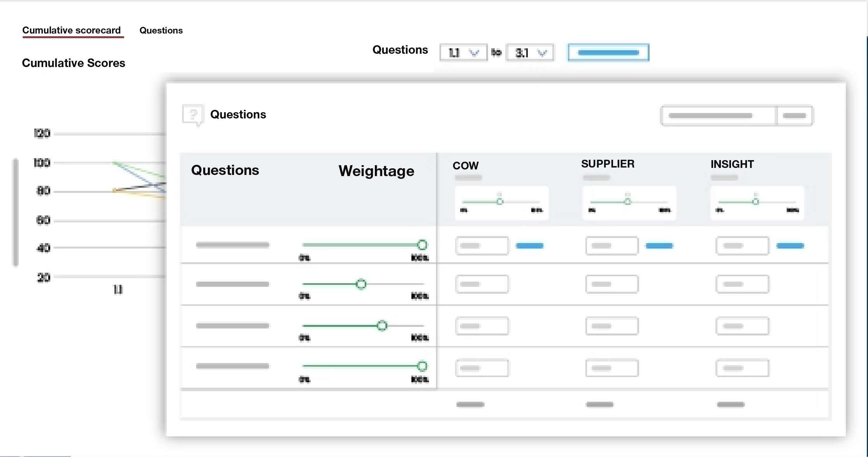Click the COW score field in first row
The height and width of the screenshot is (457, 868).
pyautogui.click(x=482, y=246)
